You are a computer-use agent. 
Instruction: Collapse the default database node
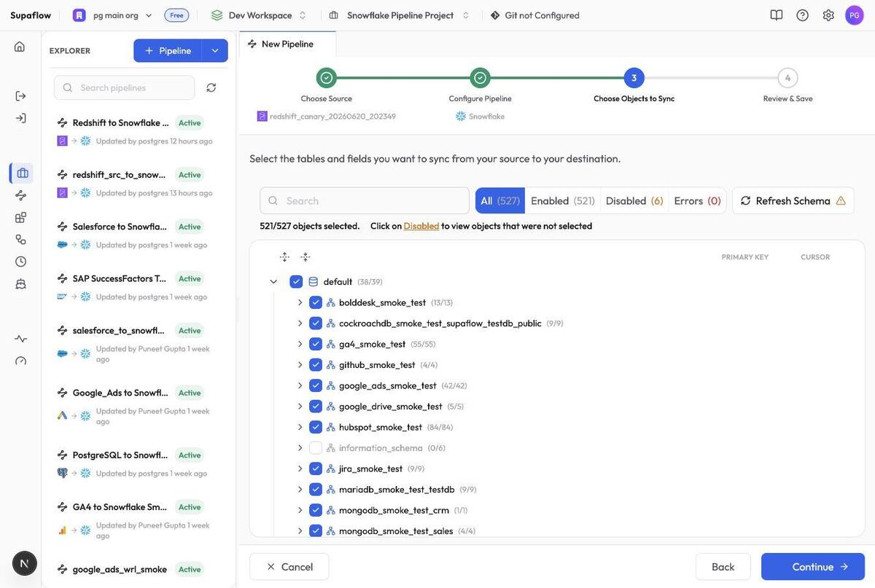coord(273,282)
